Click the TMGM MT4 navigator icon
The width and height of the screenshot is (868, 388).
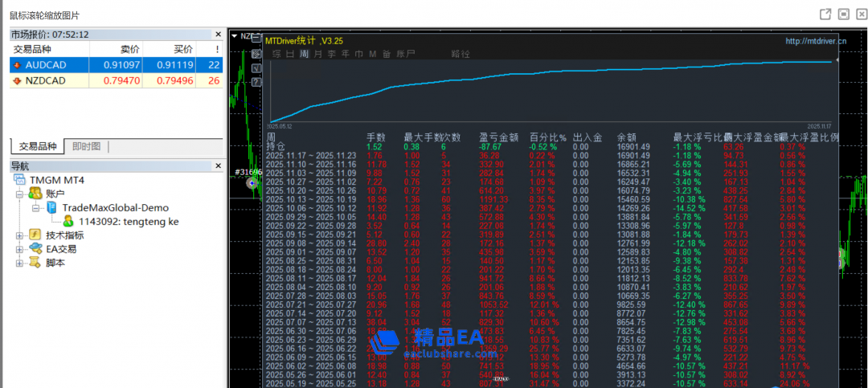[x=20, y=180]
